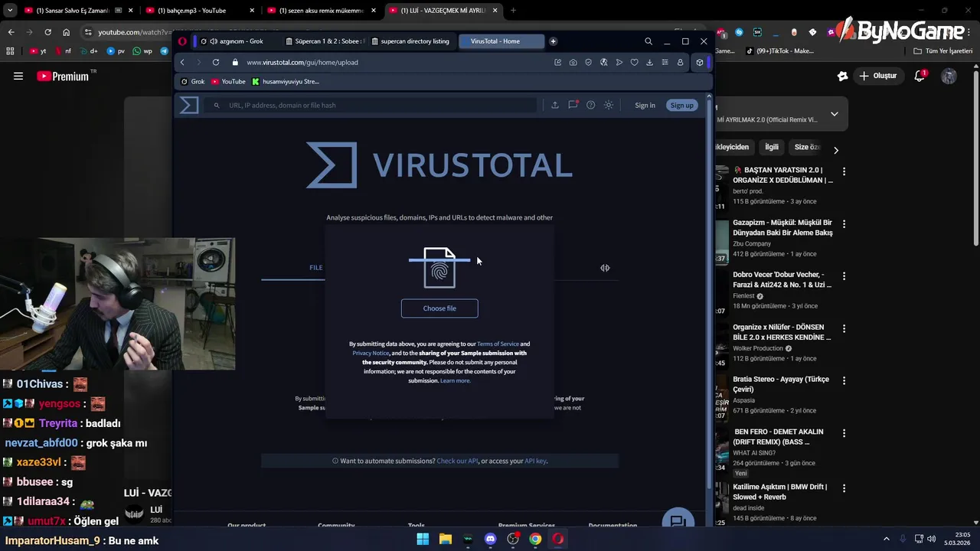The image size is (980, 551).
Task: Click Opera's back navigation arrow
Action: (182, 62)
